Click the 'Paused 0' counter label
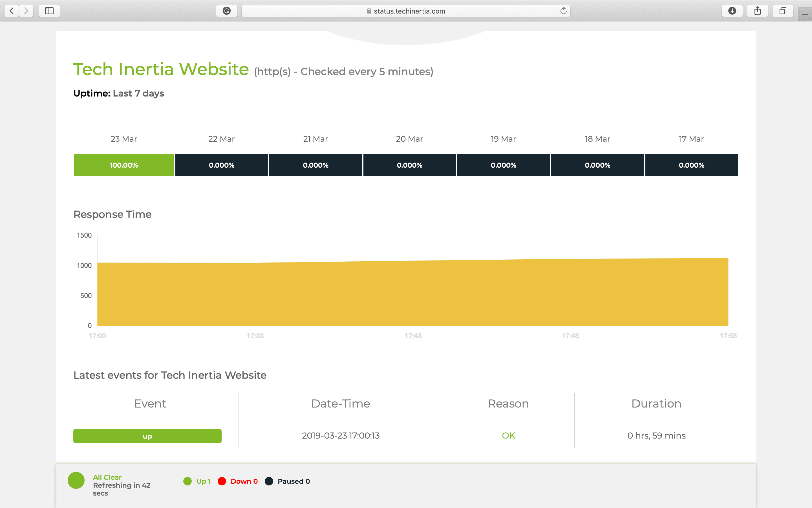 tap(294, 481)
